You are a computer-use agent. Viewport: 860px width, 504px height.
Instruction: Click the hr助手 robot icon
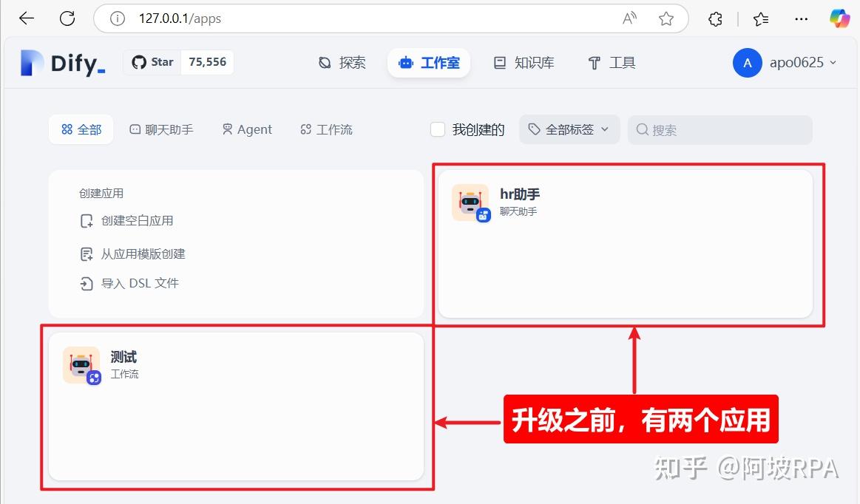click(470, 202)
